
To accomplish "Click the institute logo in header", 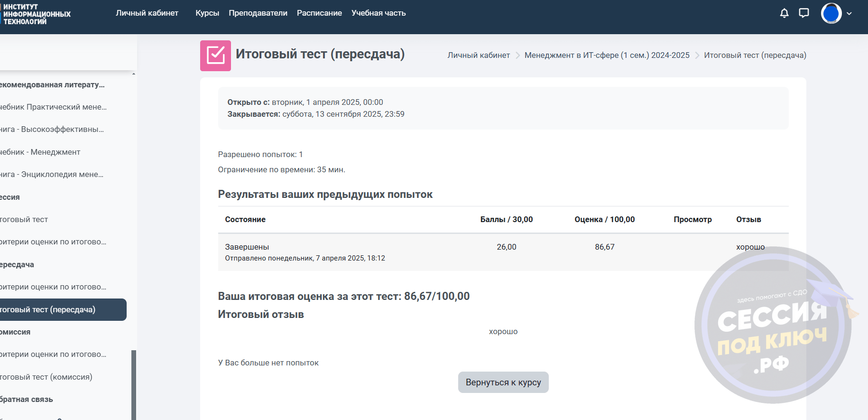I will pos(36,14).
